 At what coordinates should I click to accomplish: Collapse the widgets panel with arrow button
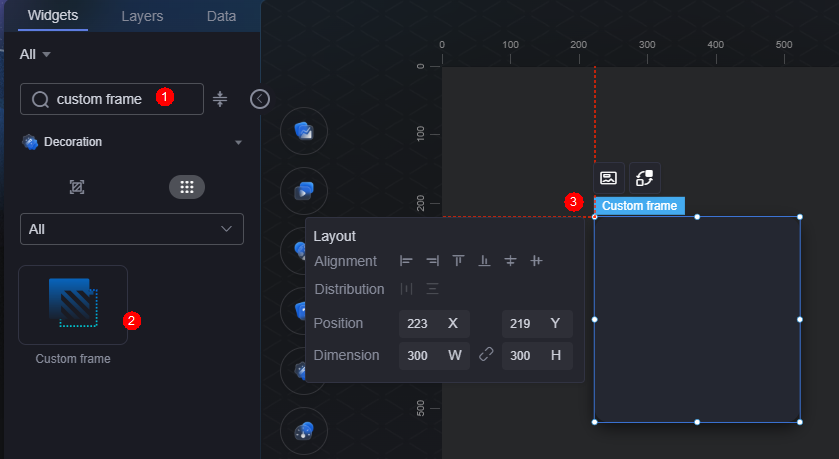[x=260, y=99]
